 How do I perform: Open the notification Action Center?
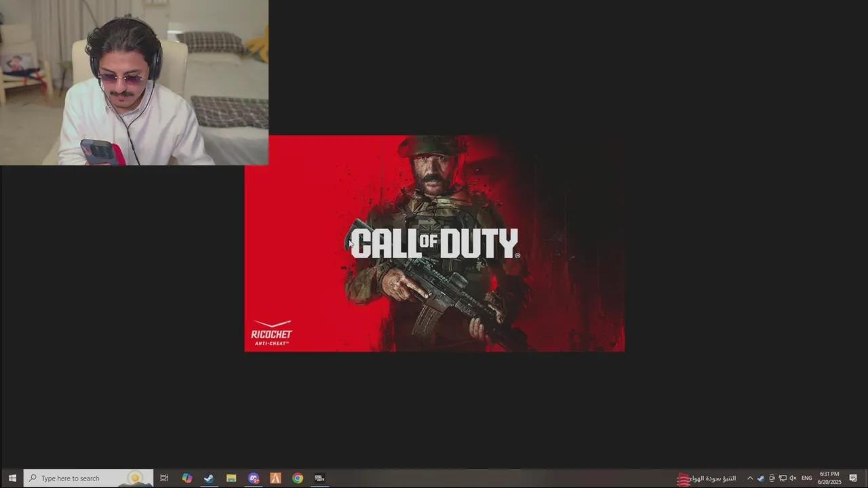click(x=853, y=479)
